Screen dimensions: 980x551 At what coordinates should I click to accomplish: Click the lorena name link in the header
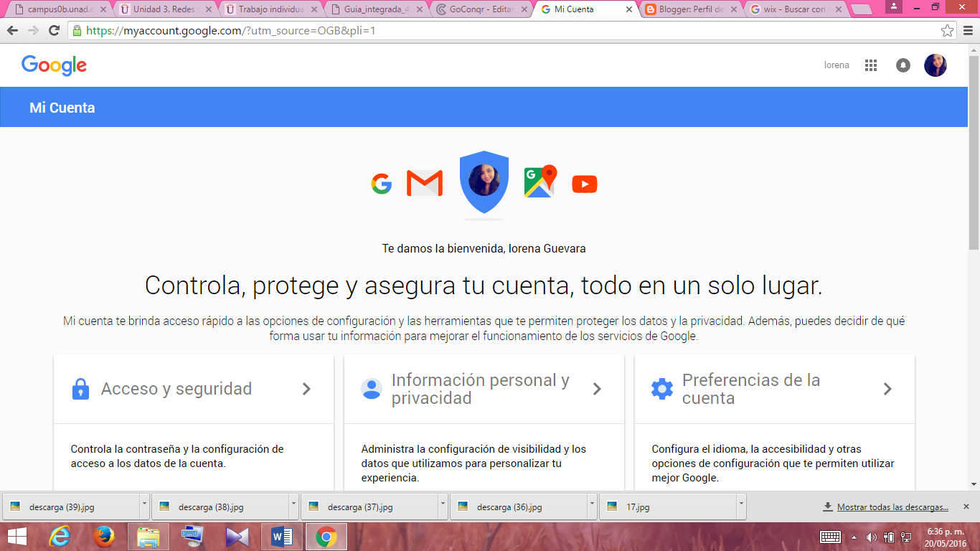(x=837, y=65)
